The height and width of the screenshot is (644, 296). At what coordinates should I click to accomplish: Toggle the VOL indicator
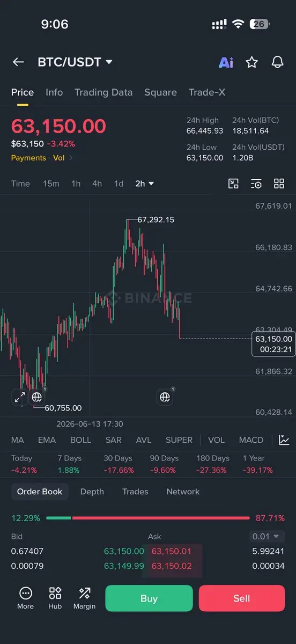216,440
